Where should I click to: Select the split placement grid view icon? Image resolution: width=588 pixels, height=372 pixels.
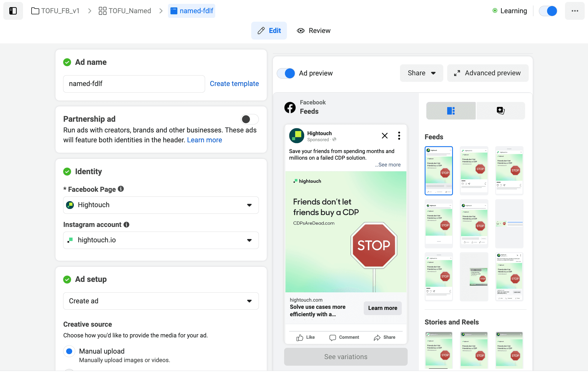point(451,111)
